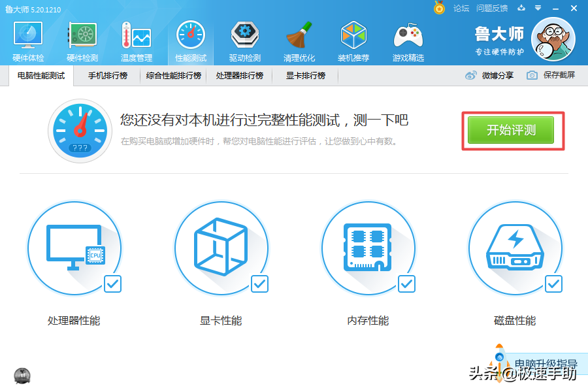Uncheck the 显卡性能 checkbox
The height and width of the screenshot is (392, 588).
click(x=259, y=284)
